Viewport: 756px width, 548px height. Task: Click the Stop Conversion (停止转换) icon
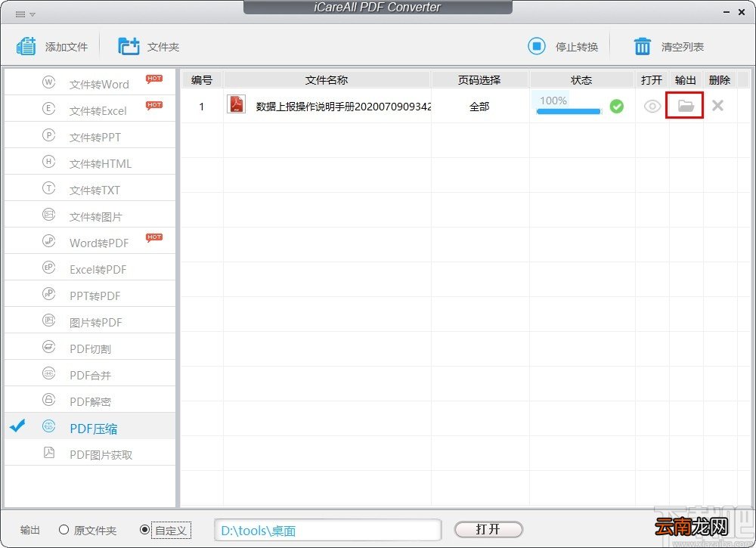point(536,46)
